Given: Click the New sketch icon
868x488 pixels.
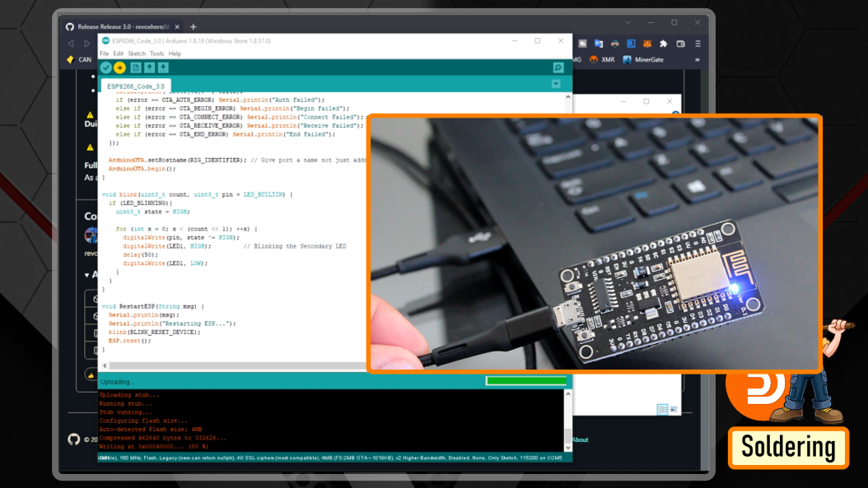Looking at the screenshot, I should [x=135, y=67].
